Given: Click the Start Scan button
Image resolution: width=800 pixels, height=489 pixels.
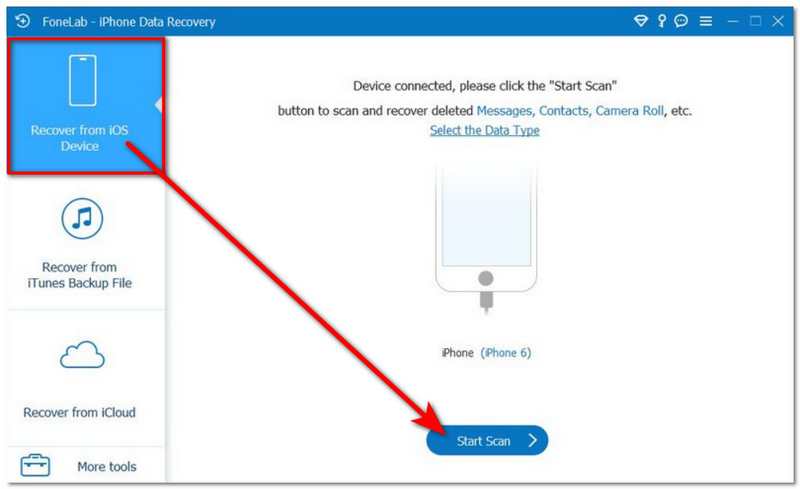Looking at the screenshot, I should pos(487,440).
